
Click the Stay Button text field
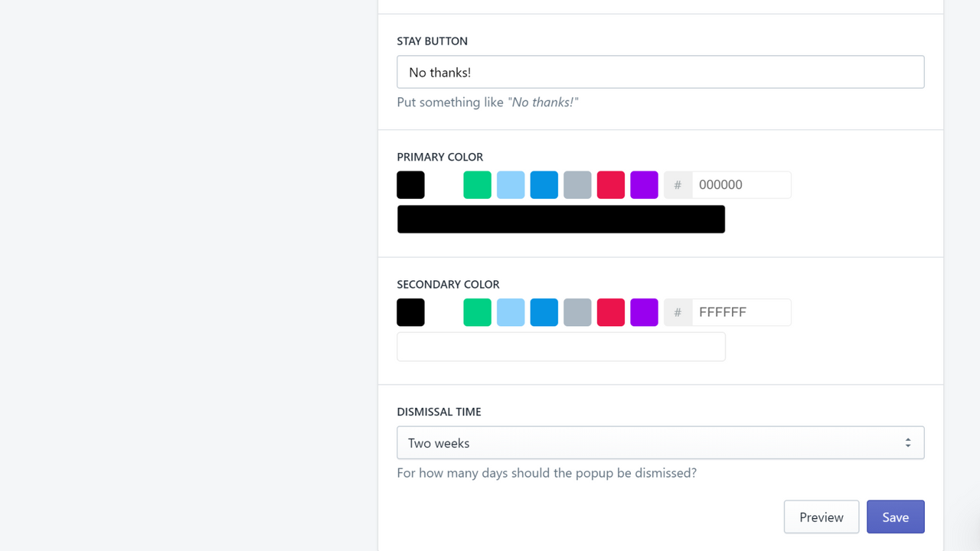coord(661,72)
